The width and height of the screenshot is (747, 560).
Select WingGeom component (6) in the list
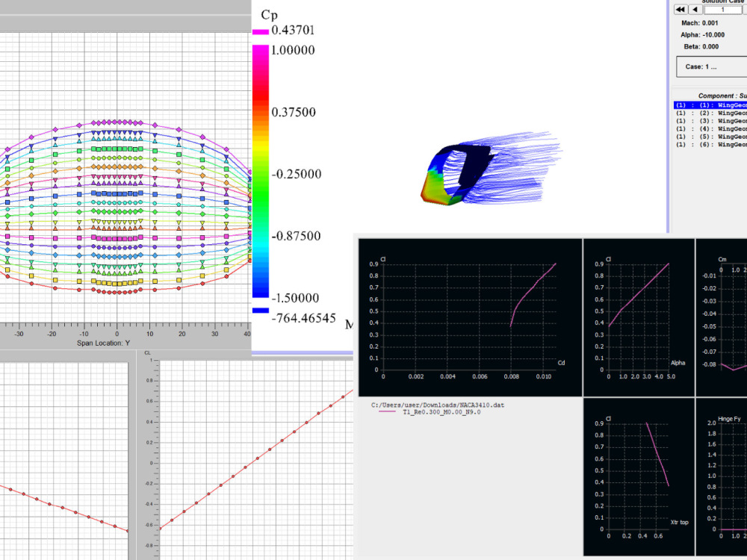coord(710,144)
